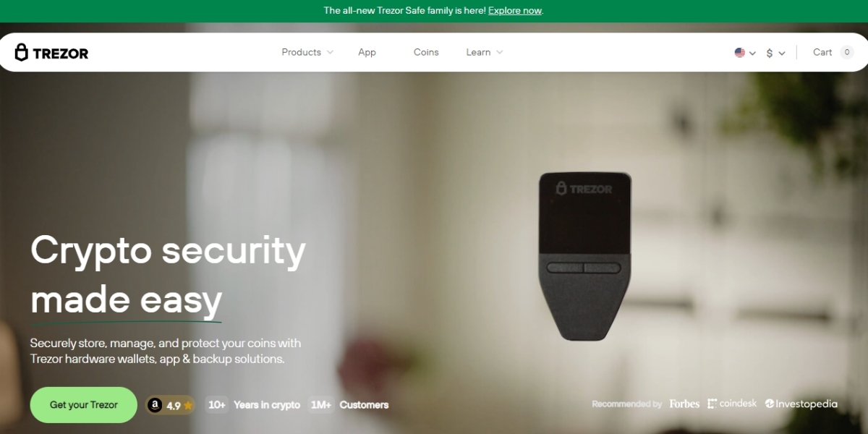The height and width of the screenshot is (434, 868).
Task: Click the gold star rating icon
Action: click(188, 406)
